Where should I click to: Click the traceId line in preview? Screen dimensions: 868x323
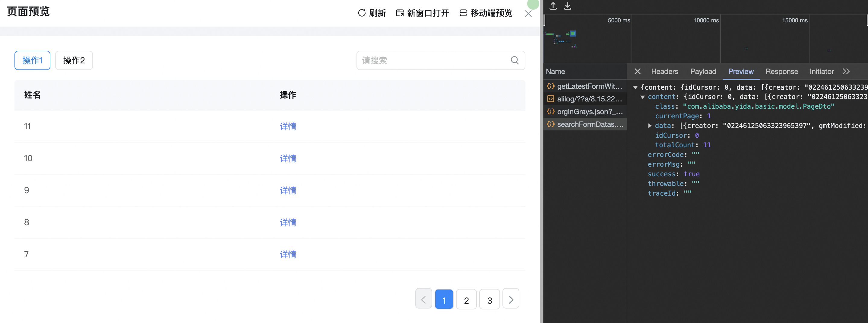pos(670,193)
